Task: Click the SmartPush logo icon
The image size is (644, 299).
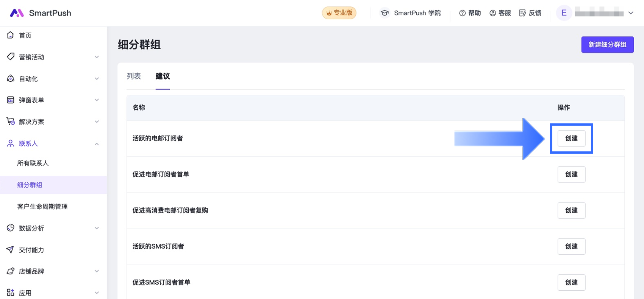Action: (x=17, y=13)
